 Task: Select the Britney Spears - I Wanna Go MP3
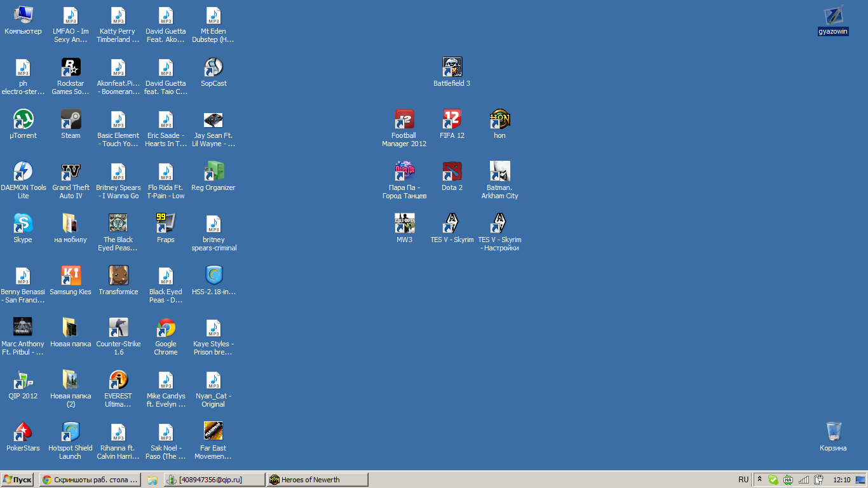pos(118,180)
